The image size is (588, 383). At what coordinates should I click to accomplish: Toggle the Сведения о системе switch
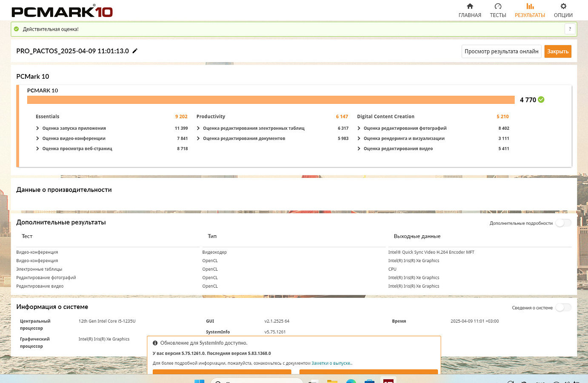(x=563, y=308)
